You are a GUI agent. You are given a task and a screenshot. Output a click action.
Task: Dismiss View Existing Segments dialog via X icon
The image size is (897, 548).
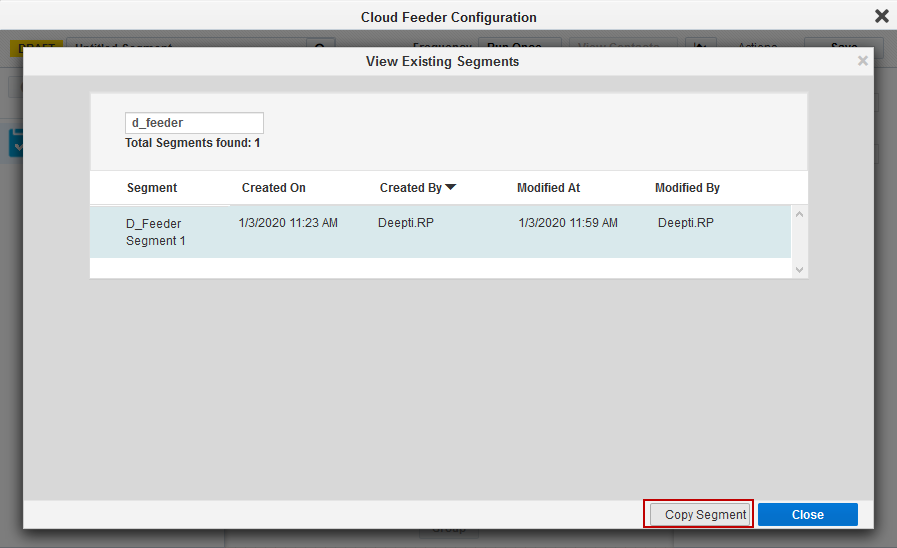[863, 61]
